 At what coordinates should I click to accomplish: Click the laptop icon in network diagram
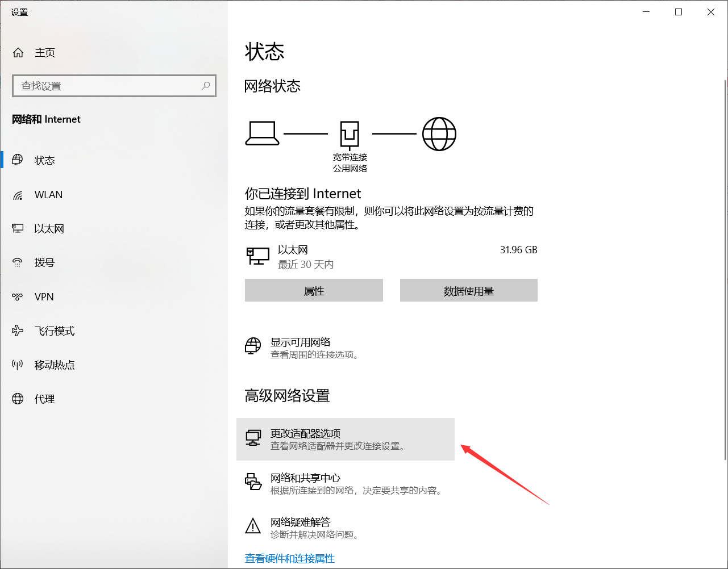tap(262, 134)
